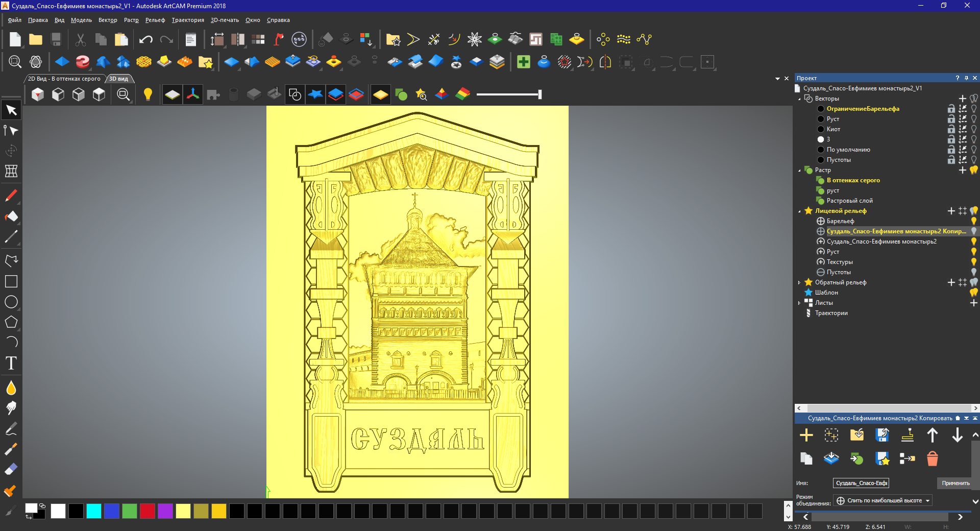Toggle lock on ОграничениеБарельефа vector layer
The image size is (980, 531).
tap(951, 109)
